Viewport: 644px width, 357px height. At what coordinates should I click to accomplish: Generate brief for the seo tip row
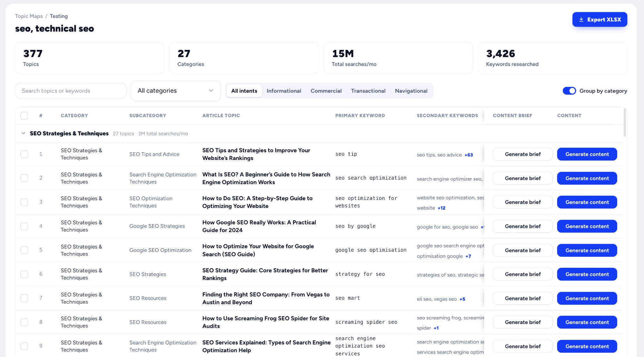coord(523,154)
